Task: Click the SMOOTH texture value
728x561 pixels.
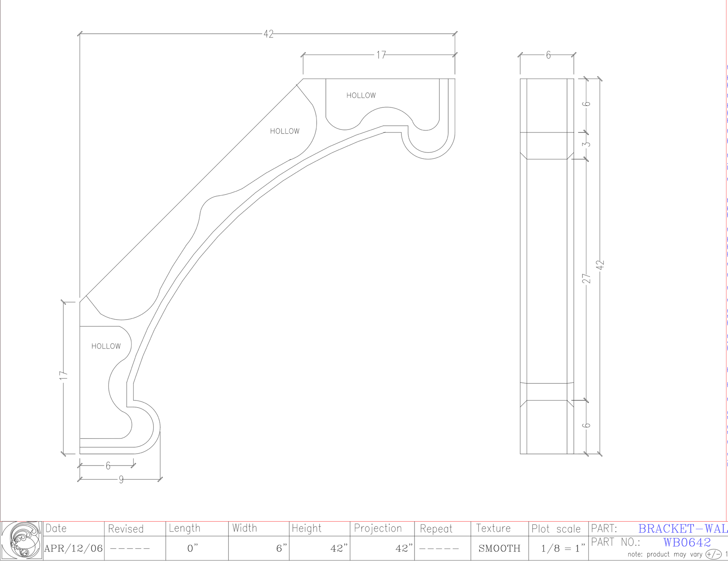Action: [x=499, y=549]
